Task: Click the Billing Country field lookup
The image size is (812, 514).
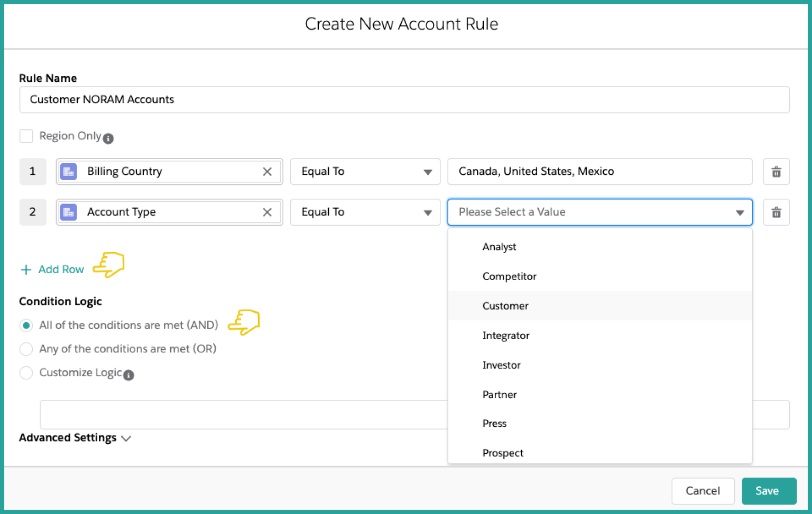Action: 169,172
